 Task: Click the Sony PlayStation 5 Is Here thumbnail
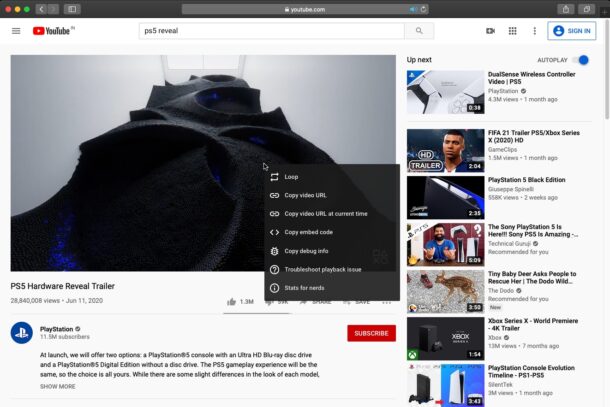point(445,244)
